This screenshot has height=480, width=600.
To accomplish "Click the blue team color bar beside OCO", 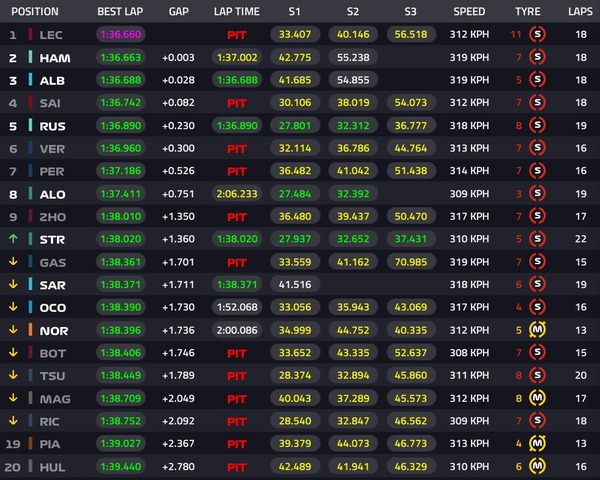I will (x=30, y=307).
